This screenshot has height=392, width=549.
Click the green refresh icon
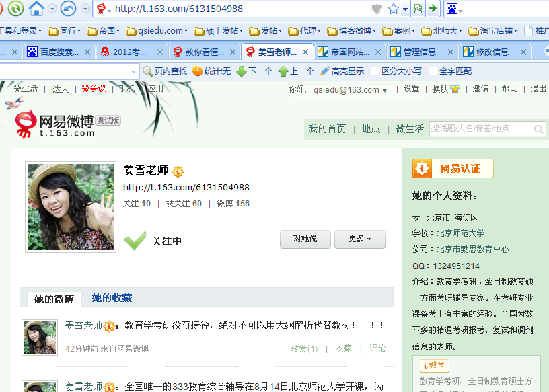(x=15, y=8)
